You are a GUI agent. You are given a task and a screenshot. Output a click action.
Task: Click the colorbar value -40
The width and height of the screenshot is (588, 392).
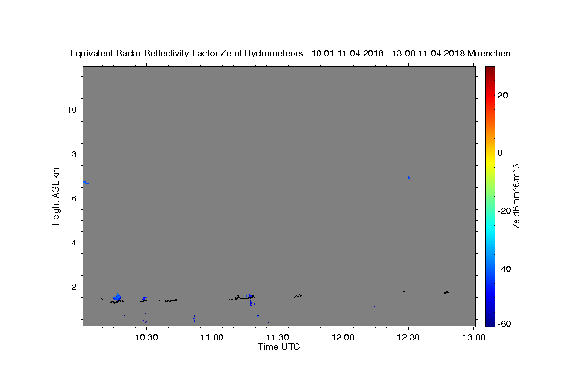(x=505, y=269)
